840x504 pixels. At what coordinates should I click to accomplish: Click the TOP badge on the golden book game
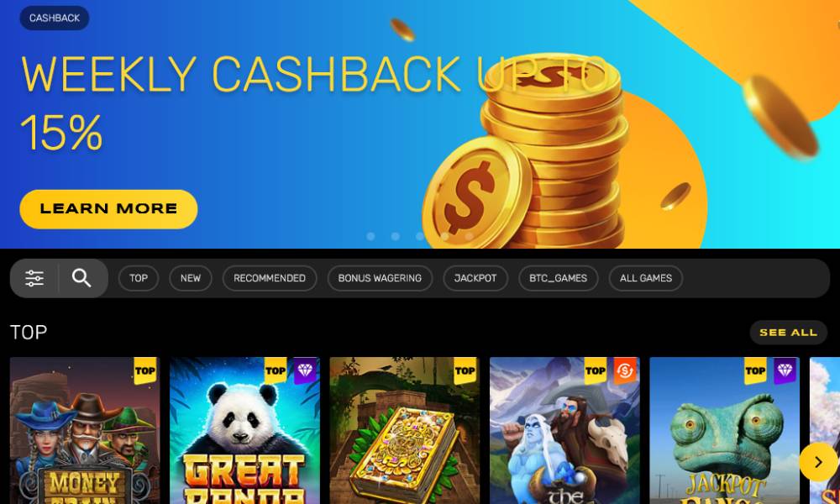[465, 370]
